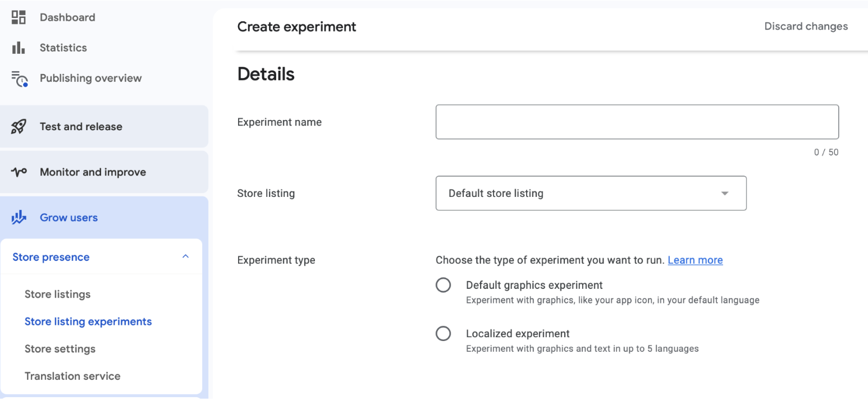Select the Localized experiment radio button
Image resolution: width=868 pixels, height=405 pixels.
click(x=443, y=334)
